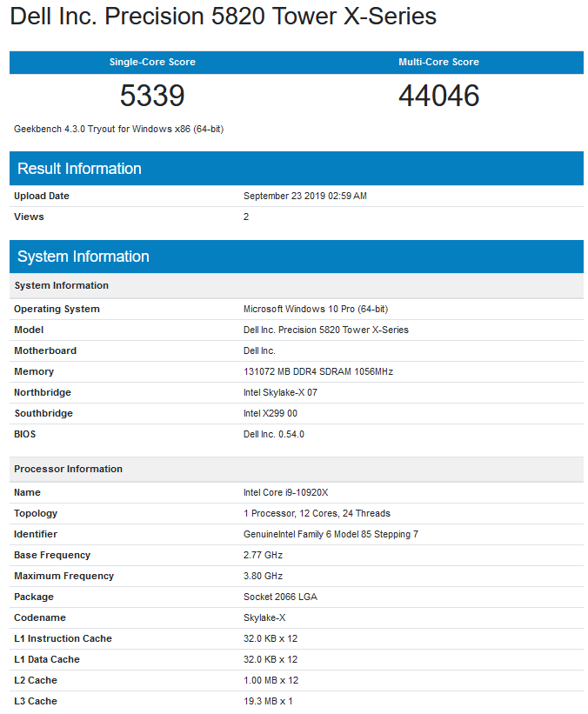Image resolution: width=588 pixels, height=714 pixels.
Task: Click the upload date September 23 2019
Action: coord(304,196)
